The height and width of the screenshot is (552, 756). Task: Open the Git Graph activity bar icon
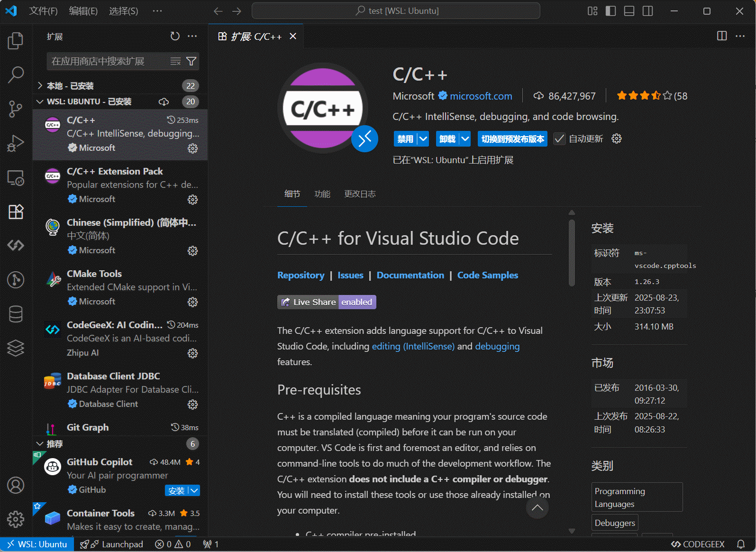click(x=16, y=279)
